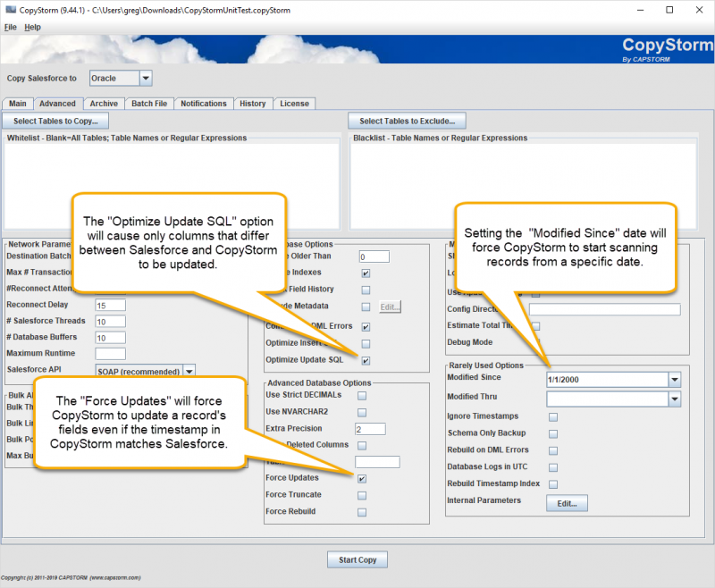This screenshot has width=715, height=588.
Task: Open the Help menu
Action: point(32,27)
